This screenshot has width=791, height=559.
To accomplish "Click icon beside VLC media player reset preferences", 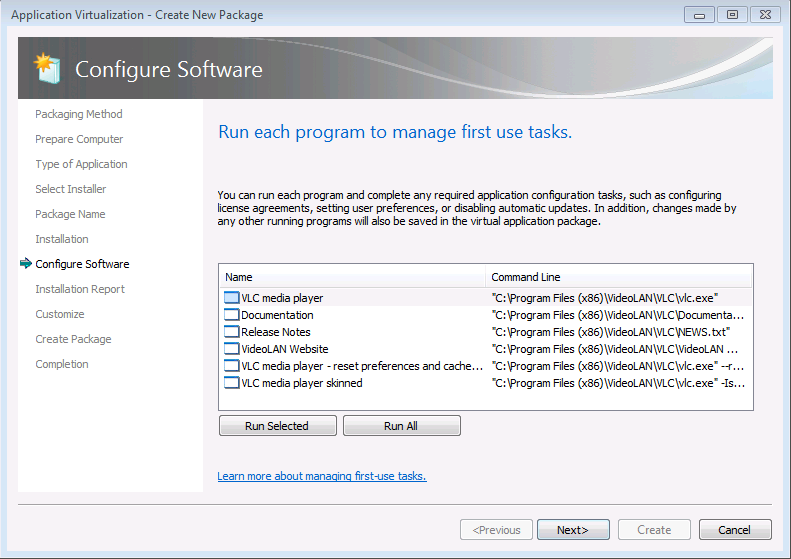I will [x=232, y=366].
